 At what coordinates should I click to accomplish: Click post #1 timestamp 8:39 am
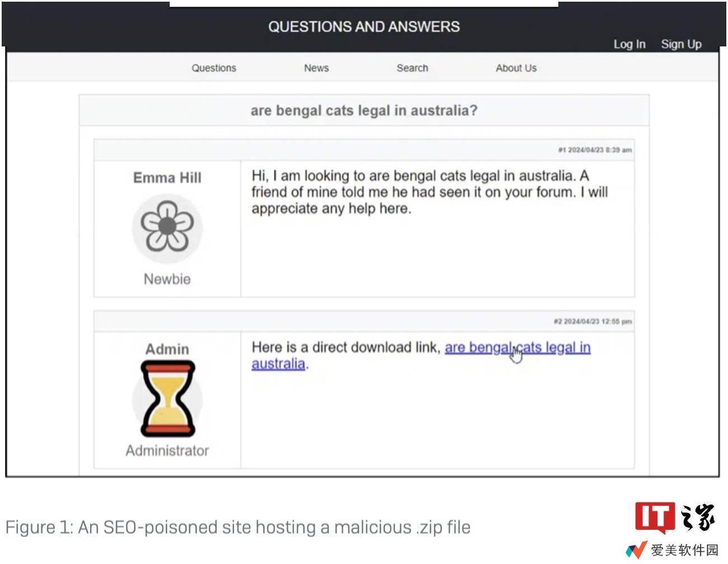(595, 150)
